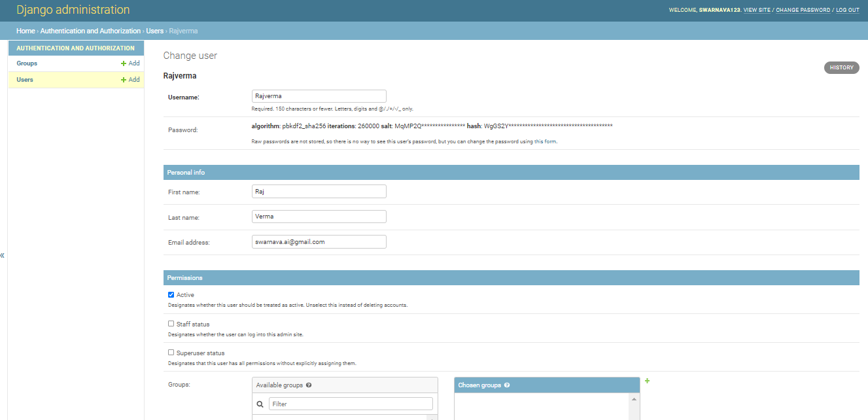Image resolution: width=868 pixels, height=420 pixels.
Task: Click the Personal info section header
Action: point(511,172)
